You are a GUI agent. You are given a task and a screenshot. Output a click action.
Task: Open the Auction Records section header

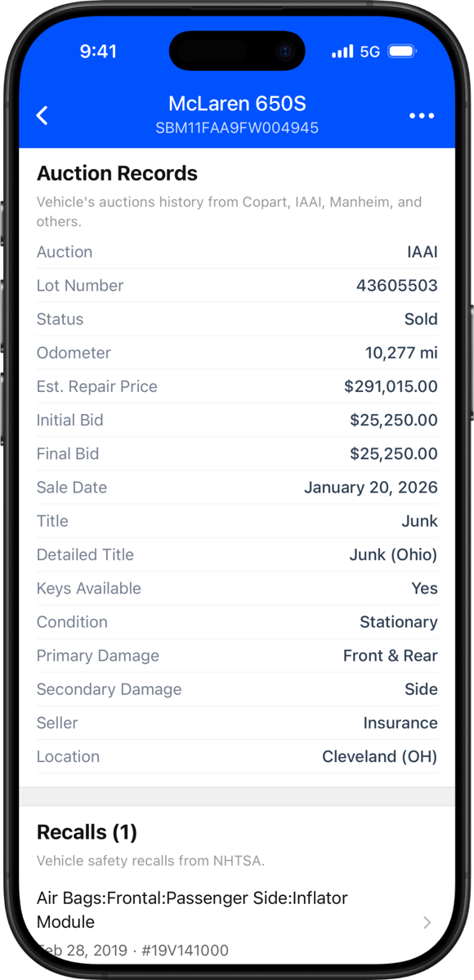click(117, 173)
